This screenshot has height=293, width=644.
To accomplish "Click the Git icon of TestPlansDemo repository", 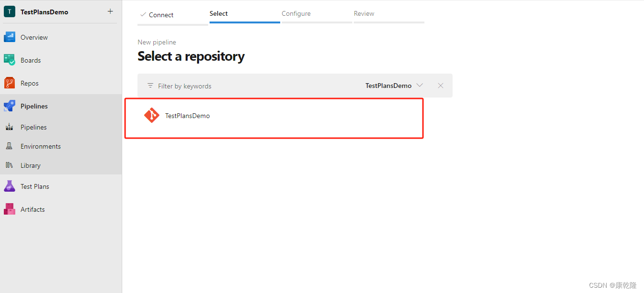I will 152,115.
